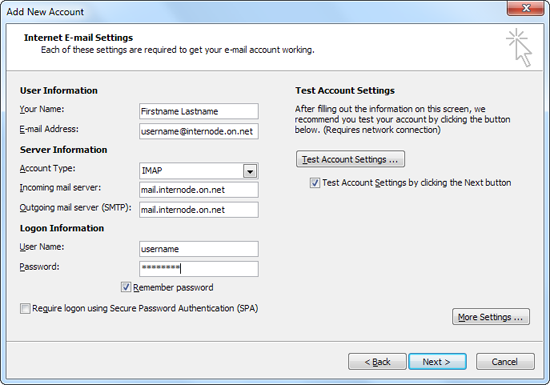This screenshot has width=550, height=385.
Task: Click the Server Information section heading
Action: 63,150
